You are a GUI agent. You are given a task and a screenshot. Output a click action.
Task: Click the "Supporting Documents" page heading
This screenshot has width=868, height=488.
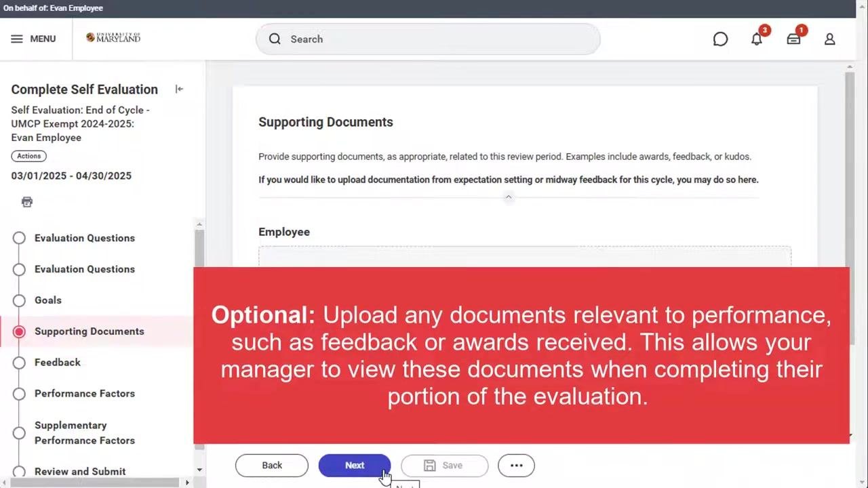coord(325,122)
